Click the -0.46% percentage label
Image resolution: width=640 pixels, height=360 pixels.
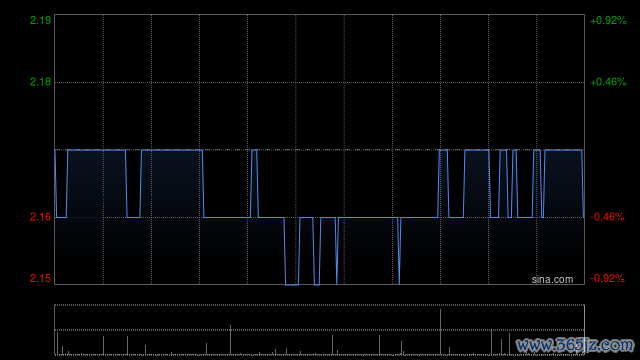[x=607, y=217]
